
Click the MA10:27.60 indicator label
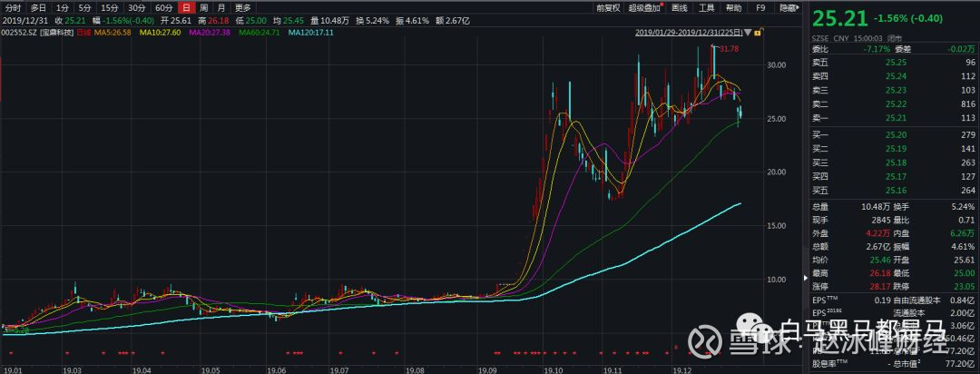[161, 32]
